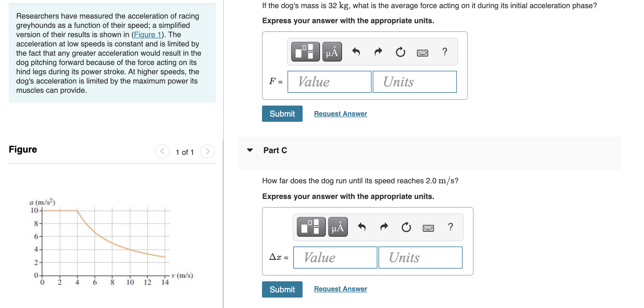This screenshot has width=644, height=308.
Task: Advance to the next figure
Action: coord(207,151)
